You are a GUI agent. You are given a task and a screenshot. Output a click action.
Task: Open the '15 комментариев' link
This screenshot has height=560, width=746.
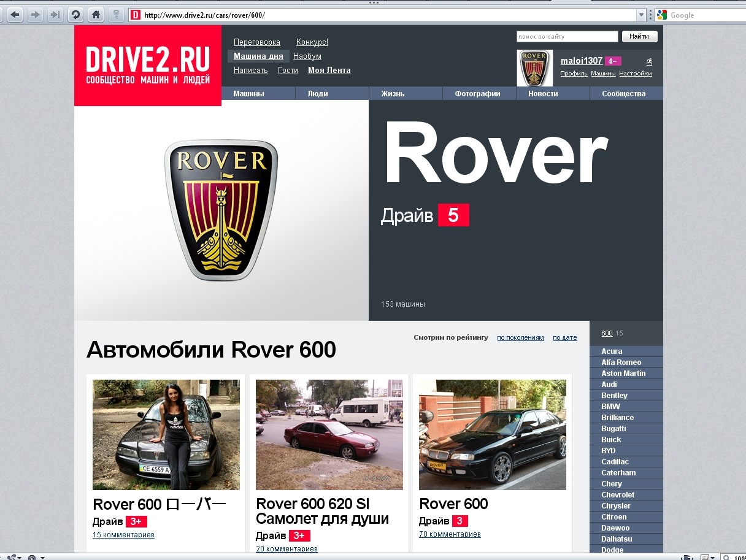pos(123,535)
